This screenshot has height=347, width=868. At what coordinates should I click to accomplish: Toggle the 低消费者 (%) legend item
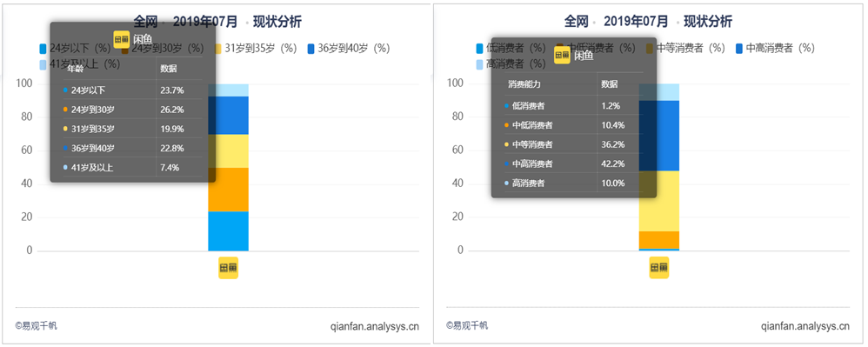[x=511, y=48]
